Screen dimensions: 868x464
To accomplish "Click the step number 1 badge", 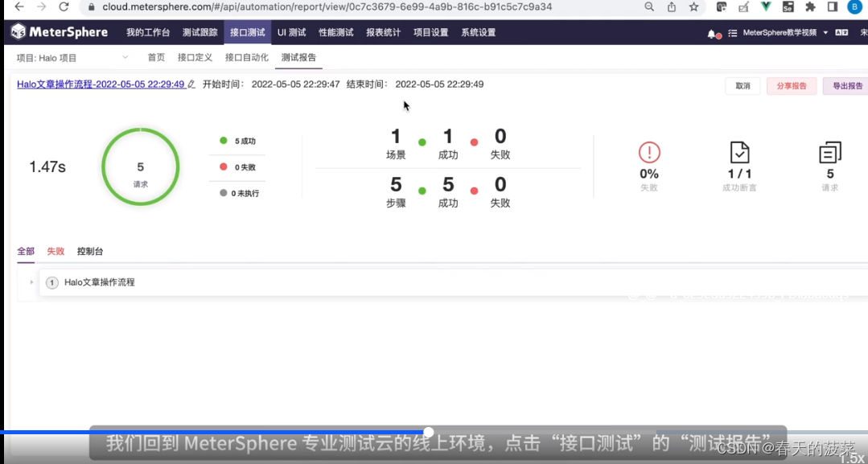I will [x=52, y=283].
